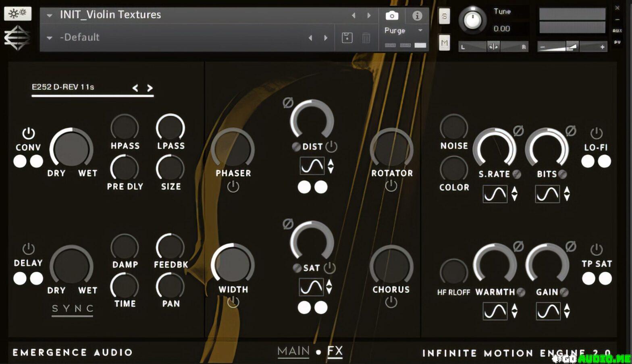The image size is (632, 364).
Task: Click the BITS LFO waveform selector
Action: pos(548,194)
